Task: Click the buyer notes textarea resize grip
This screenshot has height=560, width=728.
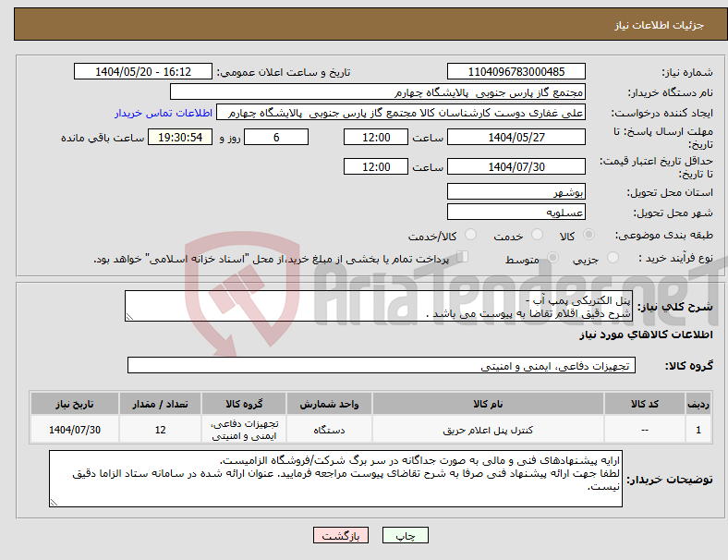Action: (54, 503)
